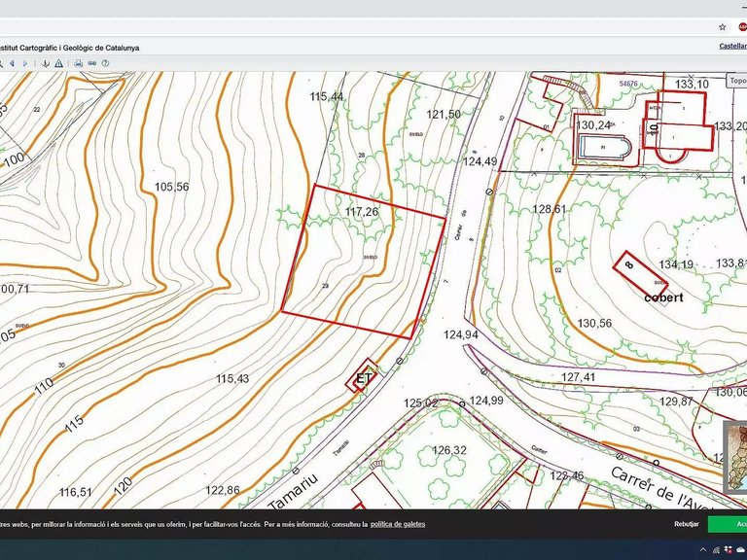747x560 pixels.
Task: Bookmark this page with the star icon
Action: click(x=723, y=27)
